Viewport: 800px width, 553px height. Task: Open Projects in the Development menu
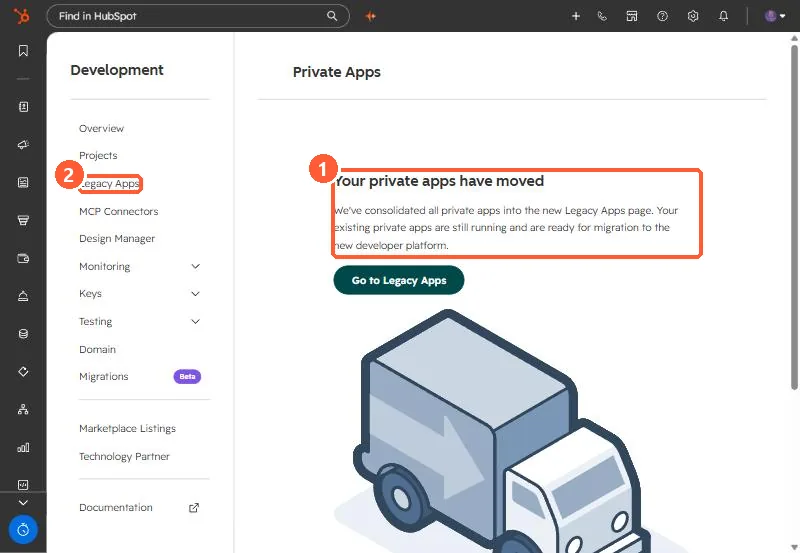(98, 156)
